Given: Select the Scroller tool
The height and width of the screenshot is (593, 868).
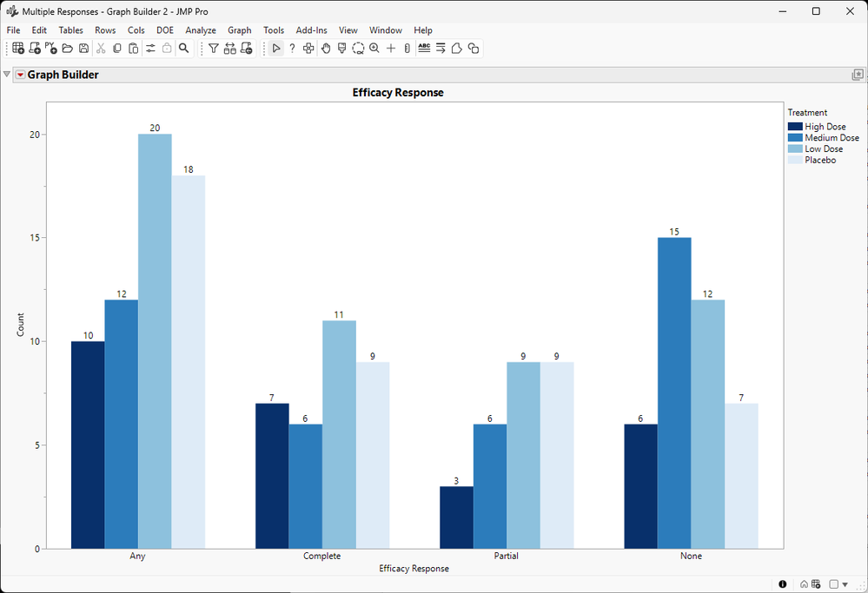Looking at the screenshot, I should tap(407, 49).
